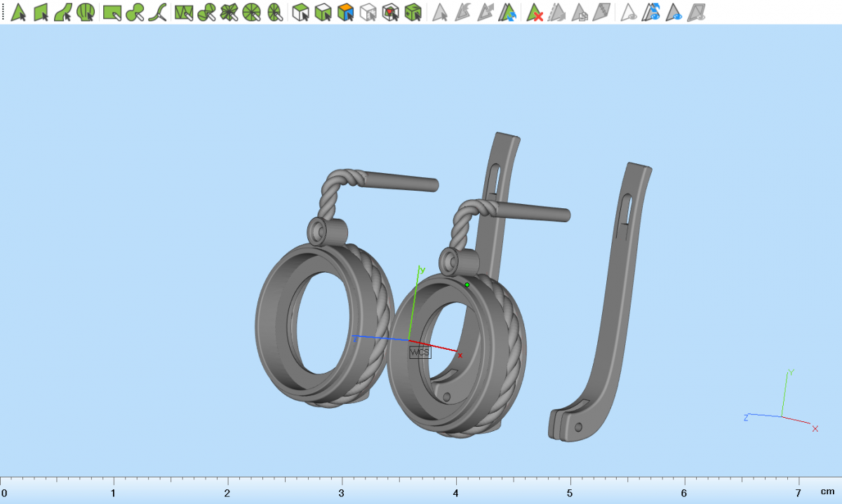Choose the rectangle brush selection tool
The height and width of the screenshot is (504, 842).
(112, 12)
